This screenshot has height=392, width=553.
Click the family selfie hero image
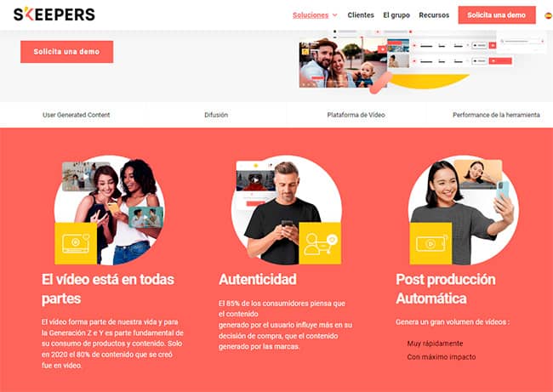tap(344, 63)
